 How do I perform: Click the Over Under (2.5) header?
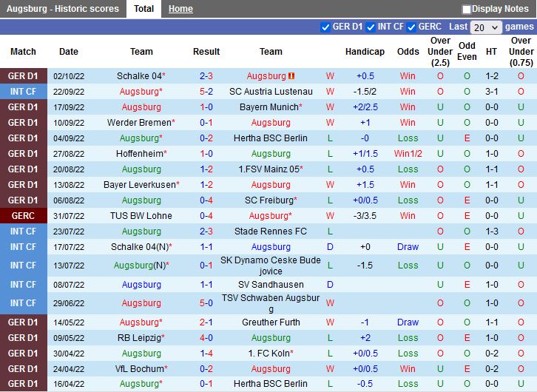coord(440,52)
